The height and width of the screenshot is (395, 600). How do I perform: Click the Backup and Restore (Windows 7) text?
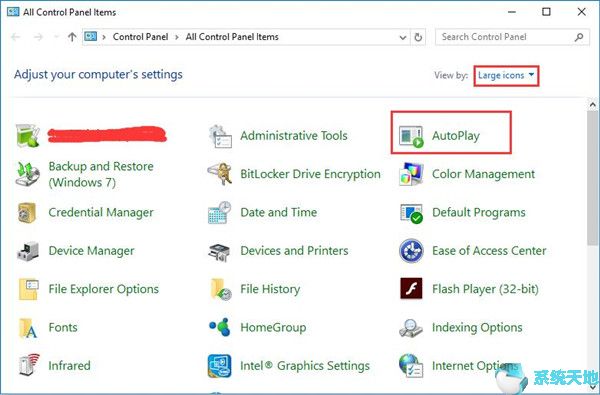101,174
